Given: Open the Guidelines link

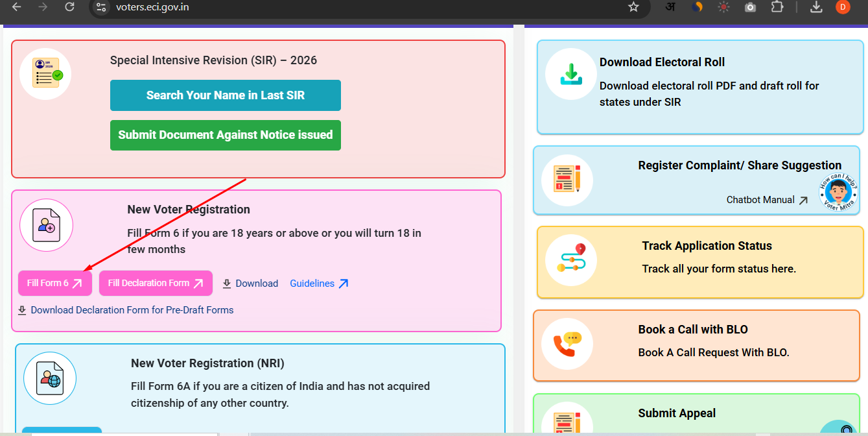Looking at the screenshot, I should [x=319, y=284].
